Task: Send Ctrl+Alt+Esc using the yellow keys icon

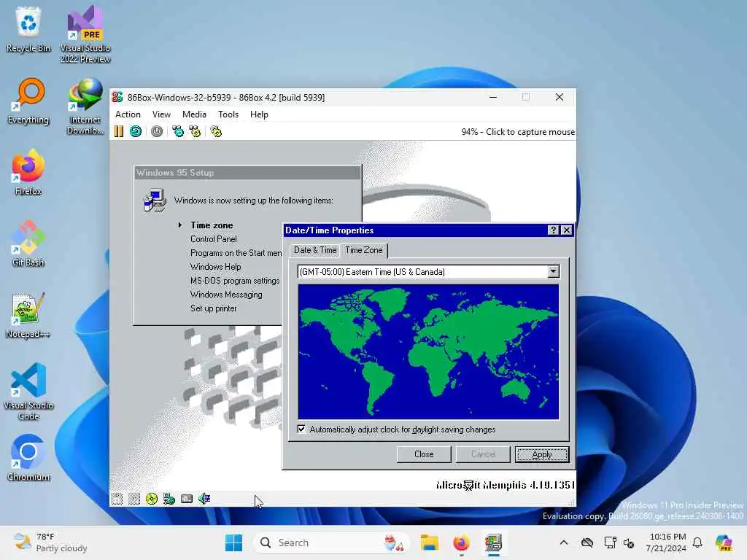Action: pos(195,131)
